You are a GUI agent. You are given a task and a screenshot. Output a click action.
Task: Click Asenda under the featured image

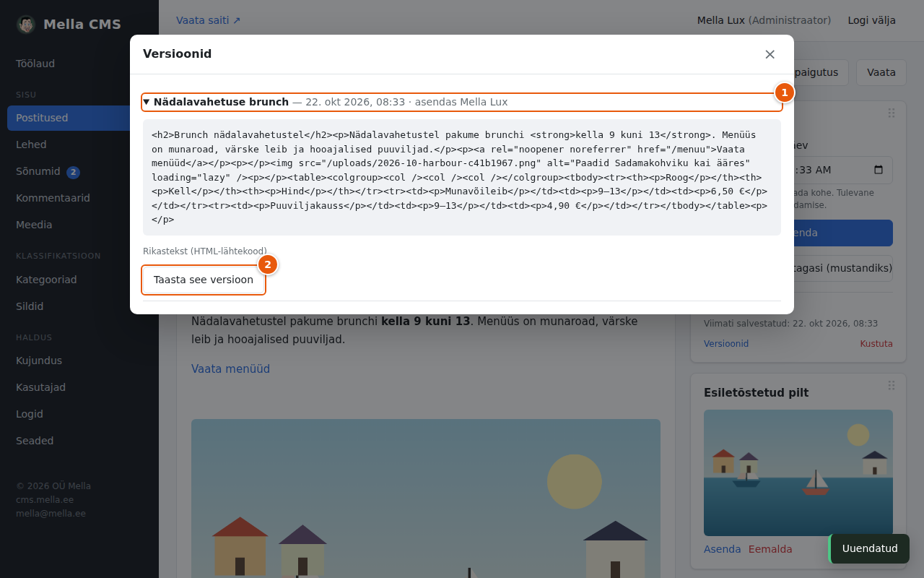click(723, 549)
